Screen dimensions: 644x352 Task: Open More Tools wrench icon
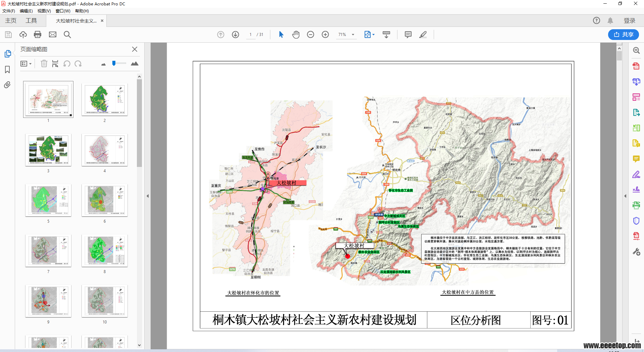tap(636, 252)
